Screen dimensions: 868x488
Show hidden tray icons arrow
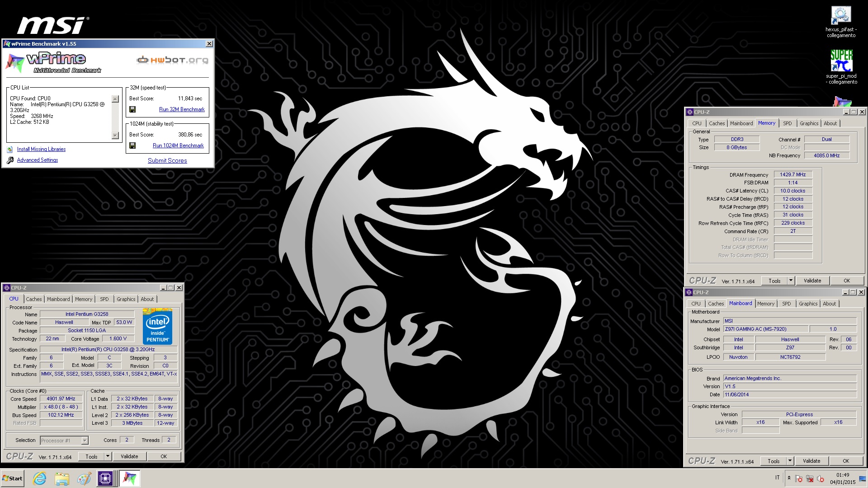(x=789, y=478)
